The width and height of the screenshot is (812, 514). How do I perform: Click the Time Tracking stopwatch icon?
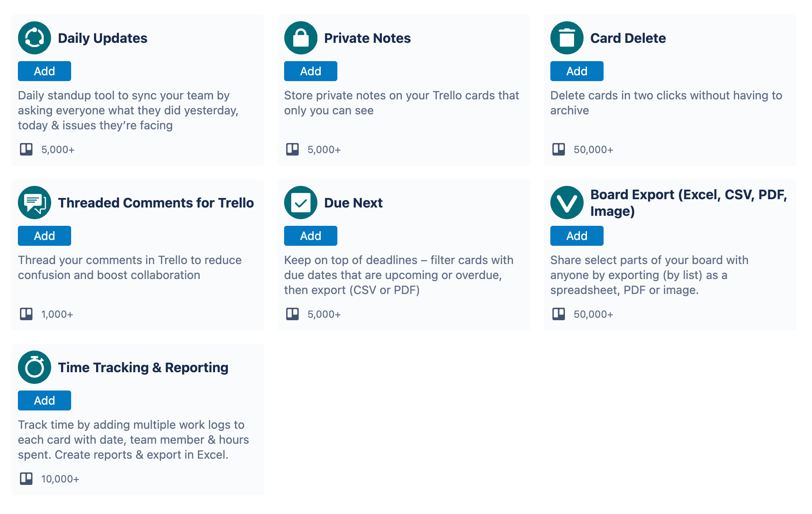click(x=35, y=367)
